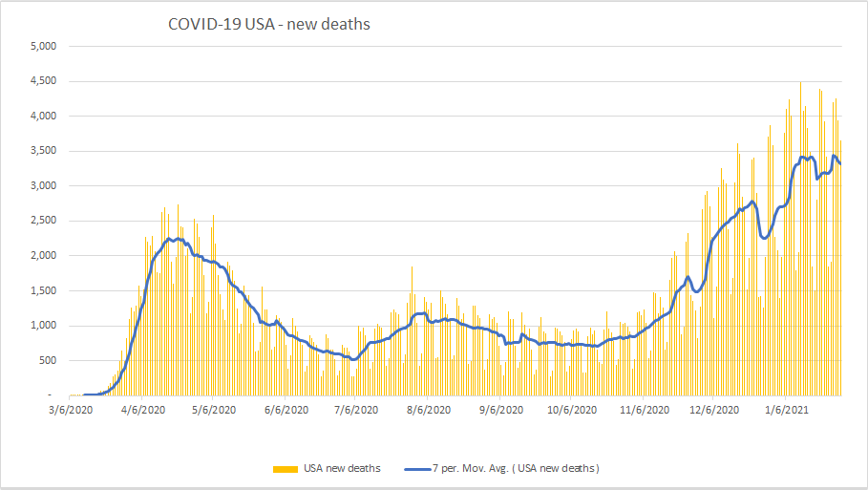This screenshot has height=490, width=868.
Task: Click the 4/6/2020 date label
Action: click(143, 411)
